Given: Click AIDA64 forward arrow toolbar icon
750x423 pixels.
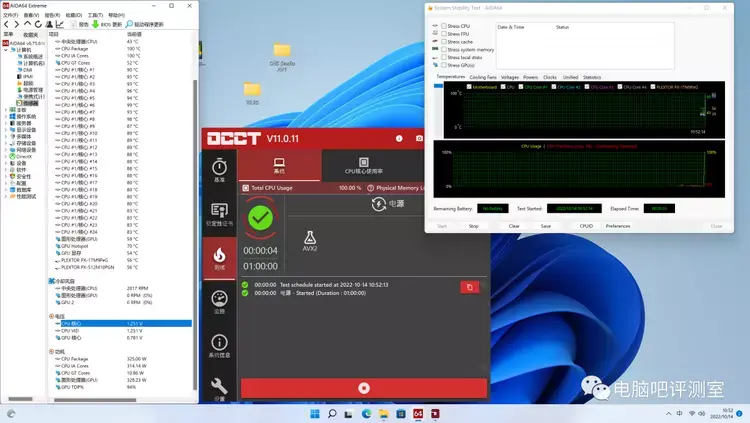Looking at the screenshot, I should pyautogui.click(x=17, y=24).
